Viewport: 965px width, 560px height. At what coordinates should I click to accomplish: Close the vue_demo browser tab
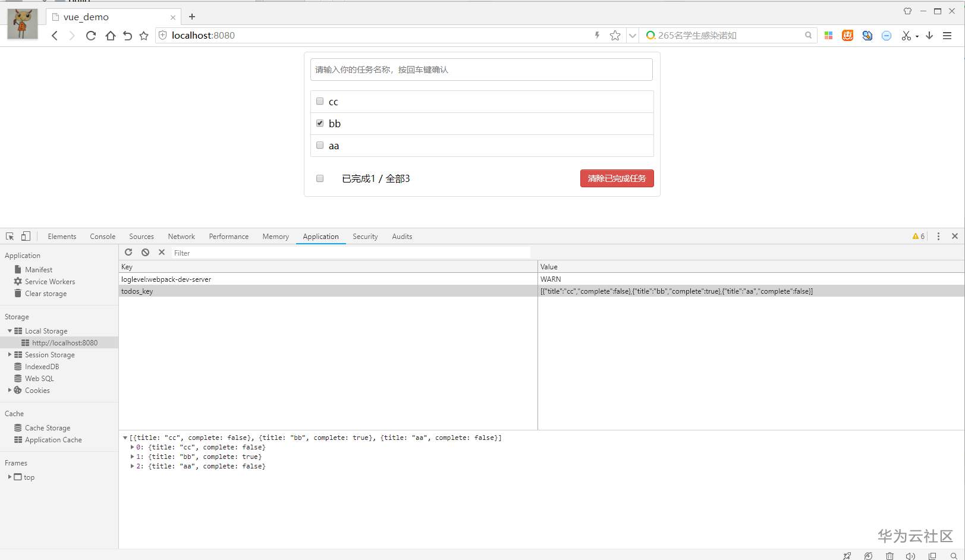point(173,17)
